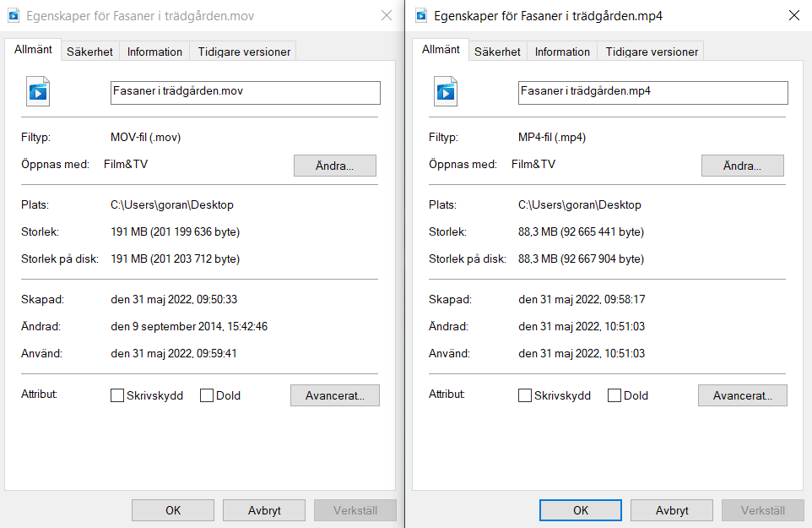This screenshot has height=528, width=812.
Task: Close the .mp4 properties dialog
Action: 793,15
